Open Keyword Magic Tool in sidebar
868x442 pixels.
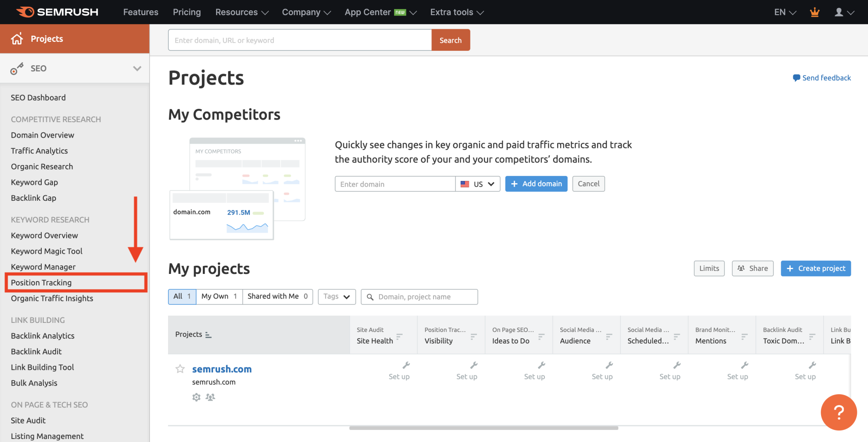(47, 251)
